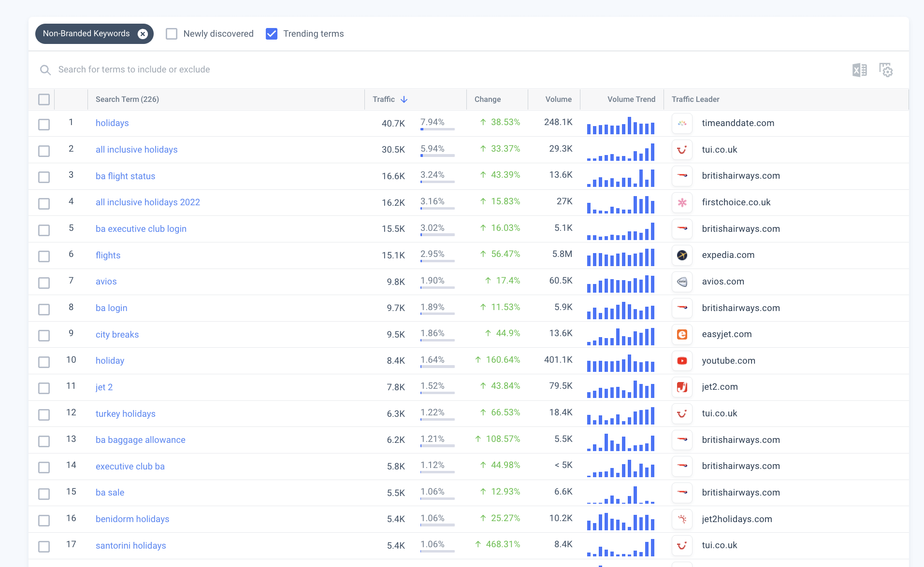Click the 468.31% change value for santorini holidays
Screen dimensions: 924x567
(503, 544)
